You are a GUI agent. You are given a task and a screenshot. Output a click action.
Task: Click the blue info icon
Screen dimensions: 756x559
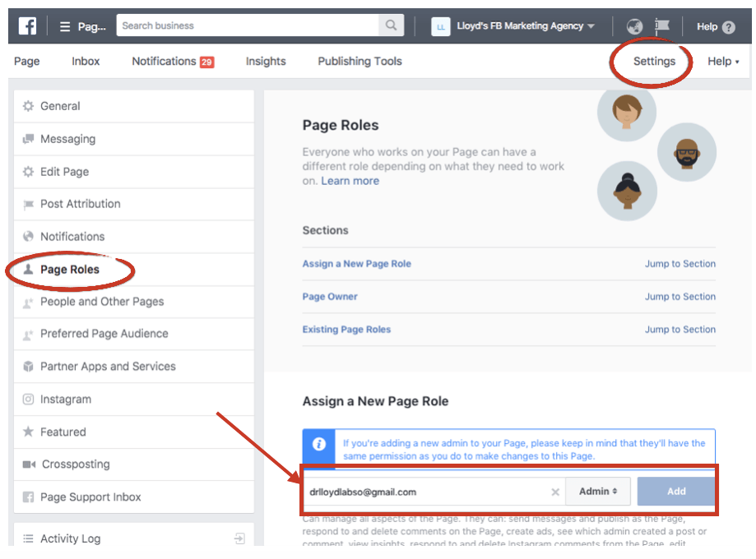(x=318, y=444)
